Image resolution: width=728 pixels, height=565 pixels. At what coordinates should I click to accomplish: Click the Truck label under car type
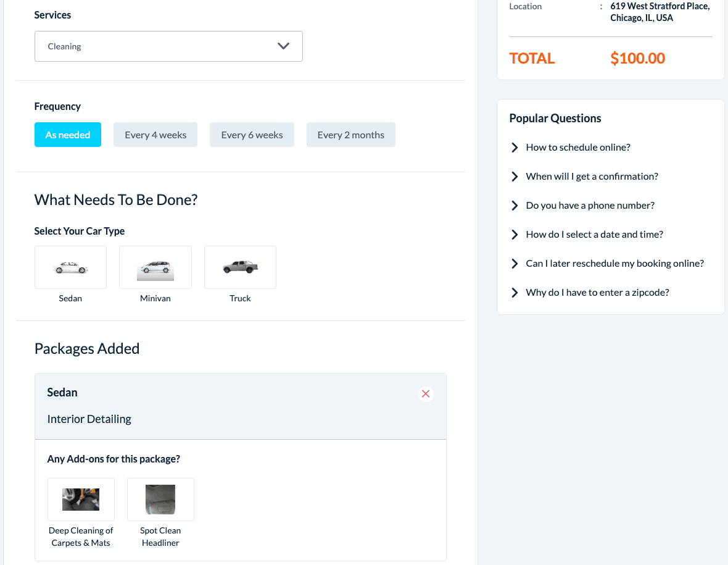[x=240, y=298]
